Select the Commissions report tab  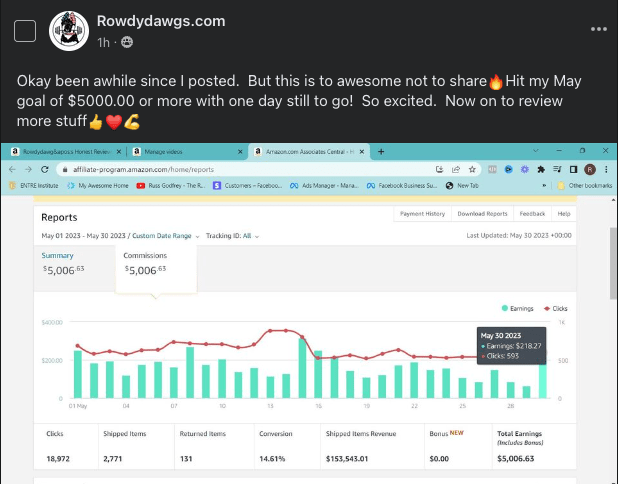click(x=156, y=268)
